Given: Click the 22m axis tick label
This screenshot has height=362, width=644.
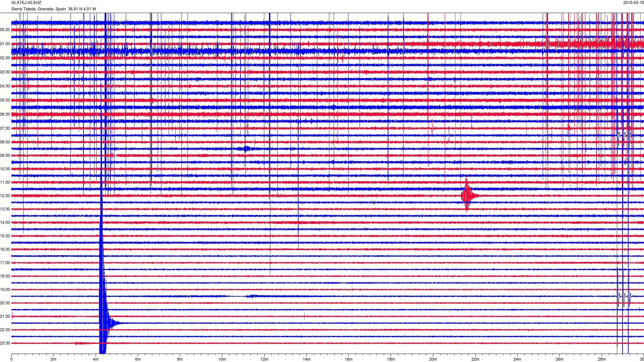Looking at the screenshot, I should (x=475, y=359).
